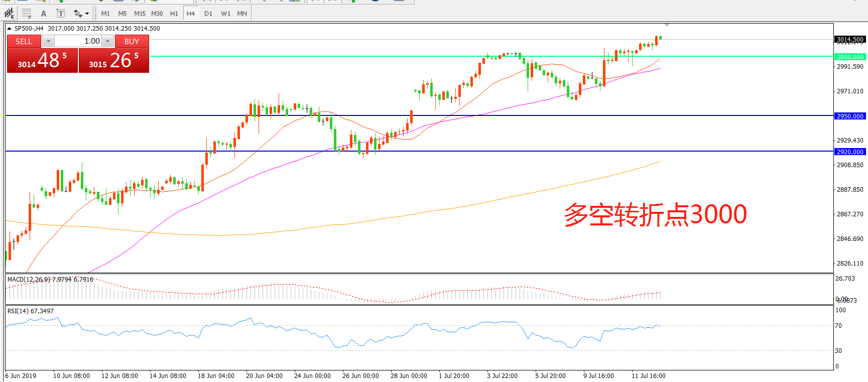Select the Text tool labeled A
Viewport: 868px width, 382px height.
pyautogui.click(x=44, y=14)
